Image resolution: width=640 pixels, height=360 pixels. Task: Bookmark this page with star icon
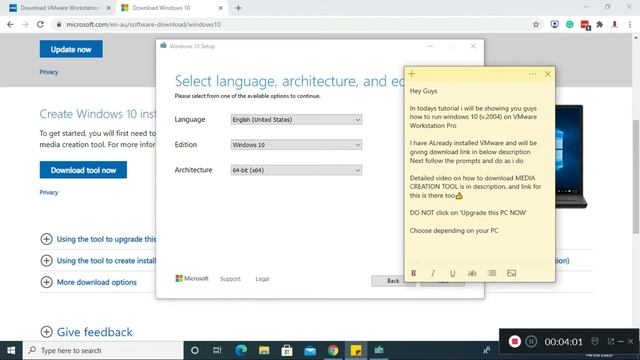tap(536, 24)
